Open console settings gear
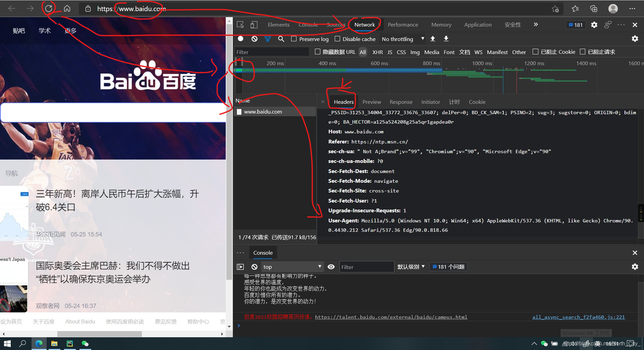 tap(635, 267)
